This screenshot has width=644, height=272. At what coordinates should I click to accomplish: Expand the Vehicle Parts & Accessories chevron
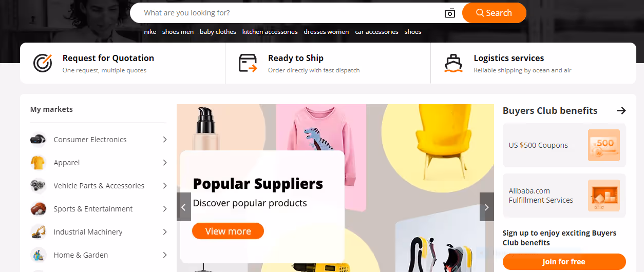coord(165,186)
